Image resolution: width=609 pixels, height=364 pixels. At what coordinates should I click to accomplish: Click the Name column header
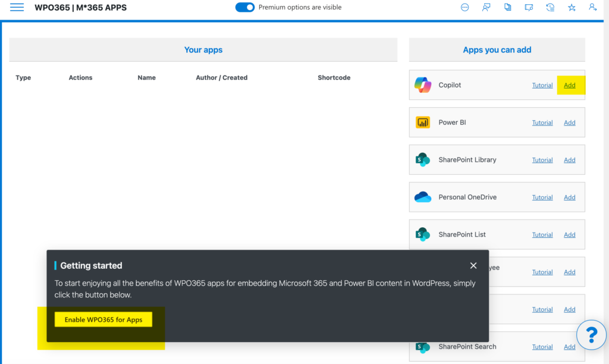point(146,77)
